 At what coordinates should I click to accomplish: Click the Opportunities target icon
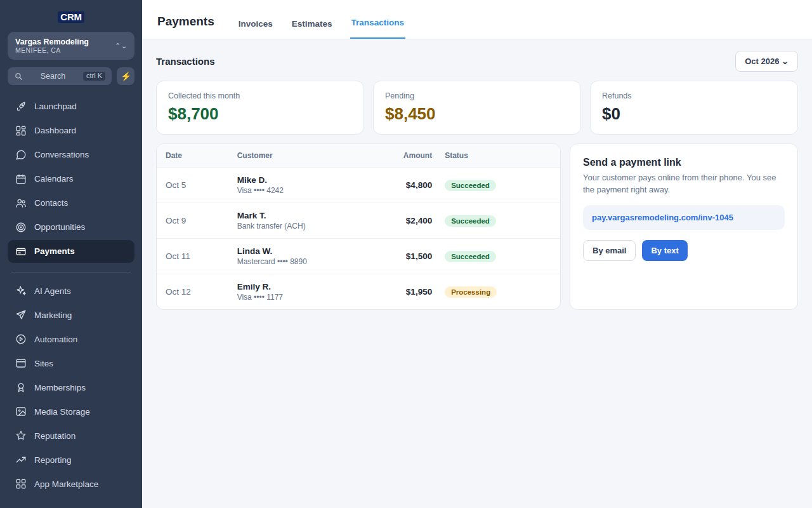[21, 227]
